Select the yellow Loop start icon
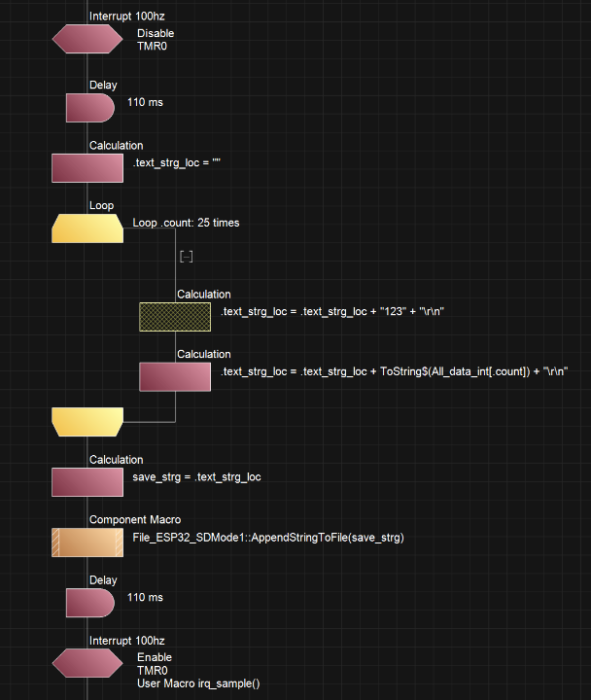This screenshot has width=591, height=700. pos(87,228)
